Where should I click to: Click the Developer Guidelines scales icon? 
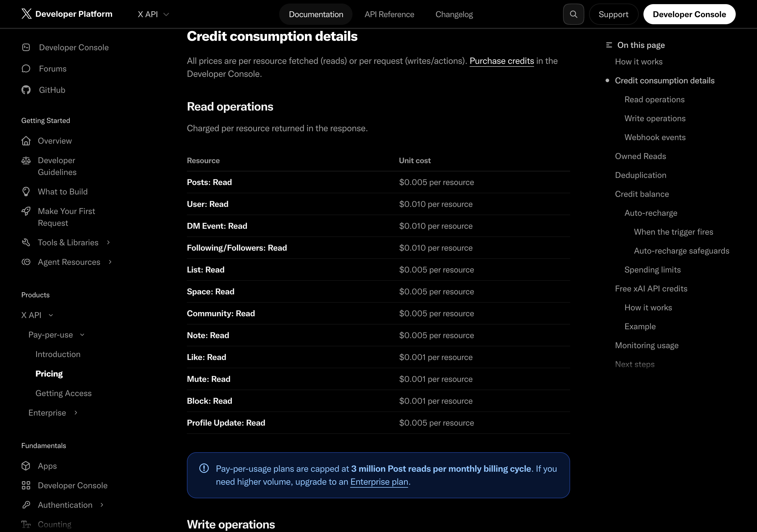click(x=26, y=160)
